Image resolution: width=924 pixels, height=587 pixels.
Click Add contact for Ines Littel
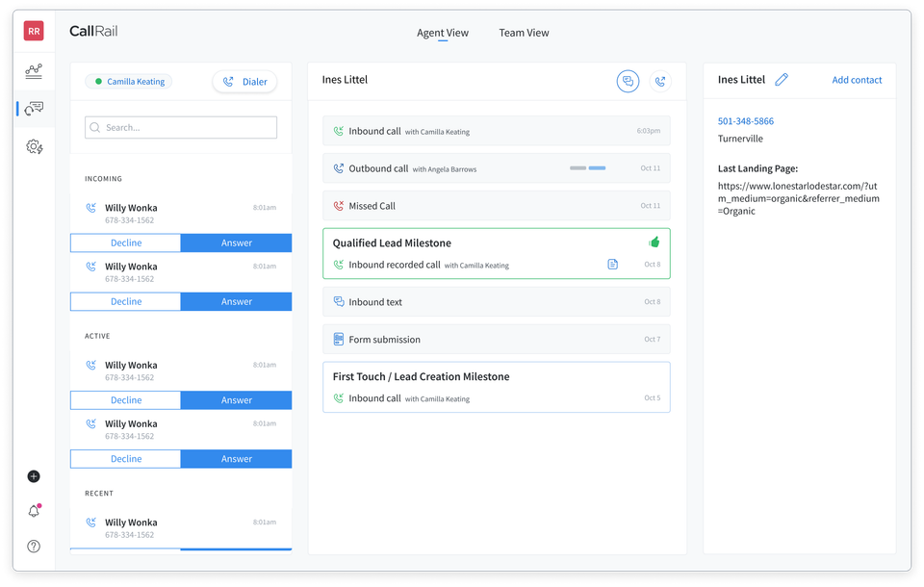click(857, 80)
